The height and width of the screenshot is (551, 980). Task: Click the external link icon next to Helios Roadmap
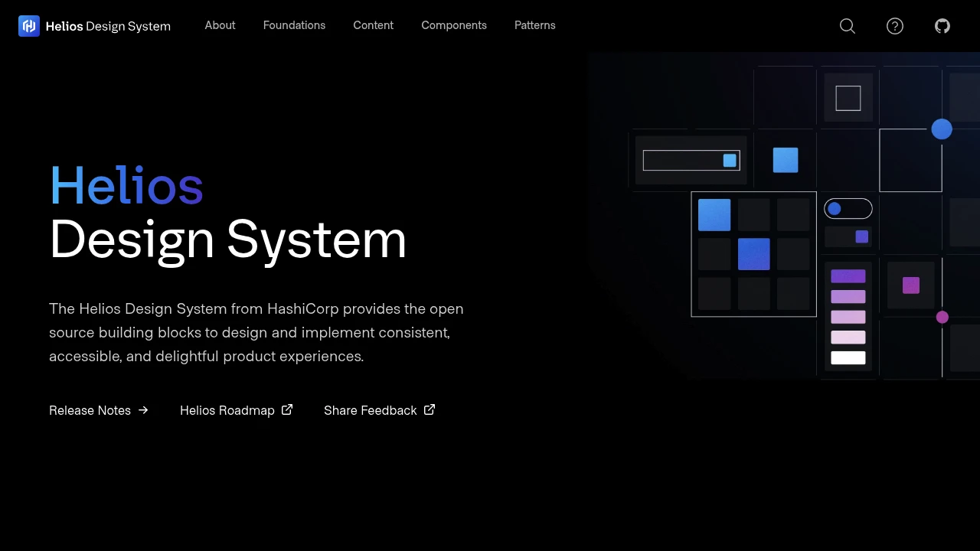click(x=286, y=409)
